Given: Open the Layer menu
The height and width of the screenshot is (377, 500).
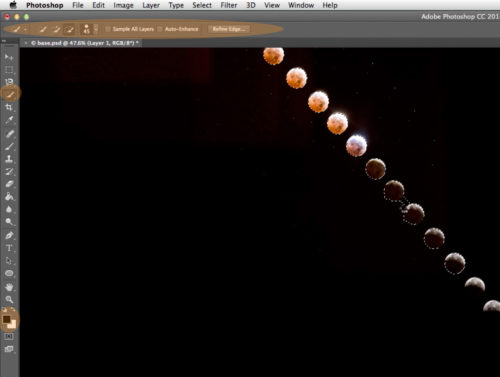Looking at the screenshot, I should point(151,5).
